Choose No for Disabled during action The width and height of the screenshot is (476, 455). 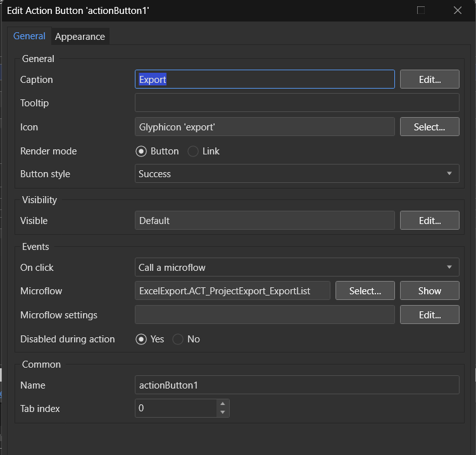(x=178, y=339)
